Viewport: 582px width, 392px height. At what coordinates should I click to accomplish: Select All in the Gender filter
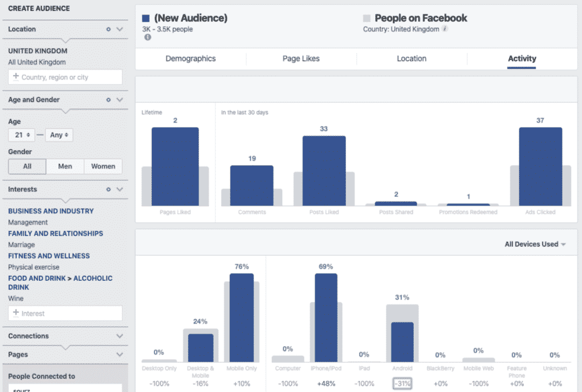point(27,166)
